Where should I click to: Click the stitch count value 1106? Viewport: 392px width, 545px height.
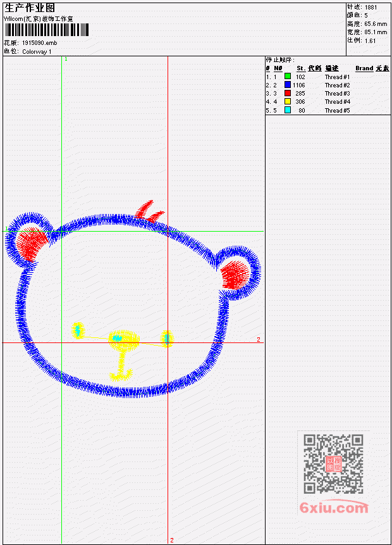point(298,85)
